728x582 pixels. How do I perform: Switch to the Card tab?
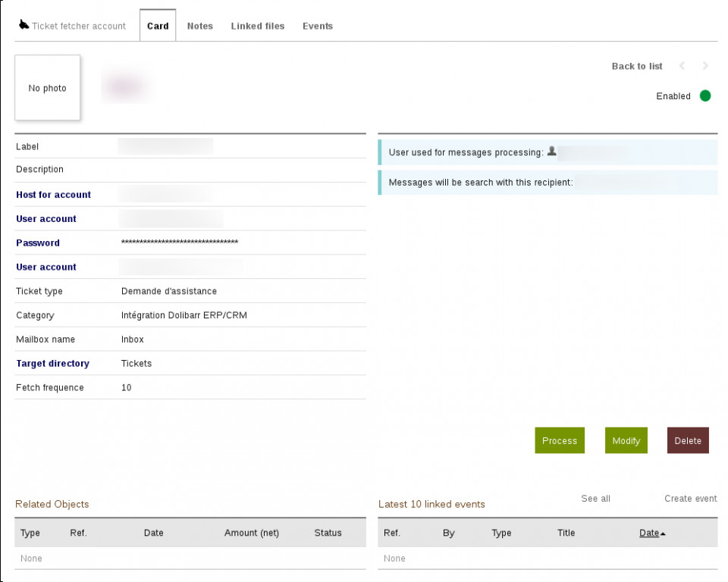pyautogui.click(x=158, y=26)
